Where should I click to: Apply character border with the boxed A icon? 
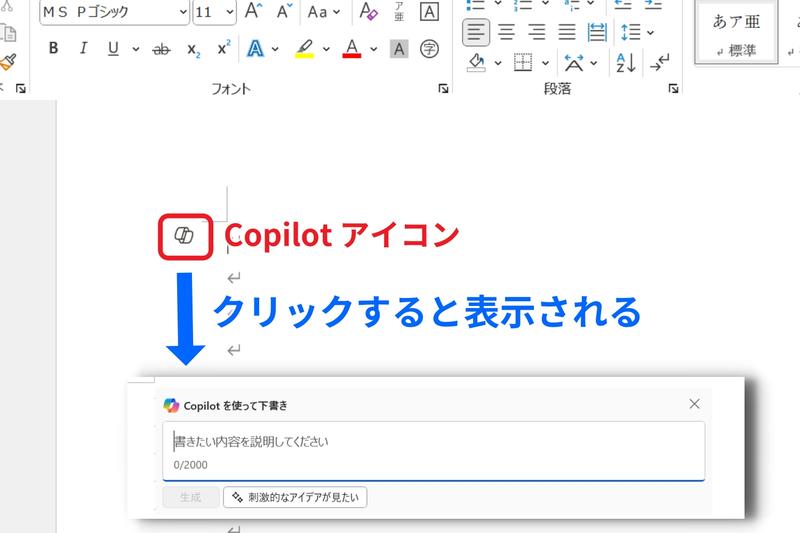click(429, 11)
